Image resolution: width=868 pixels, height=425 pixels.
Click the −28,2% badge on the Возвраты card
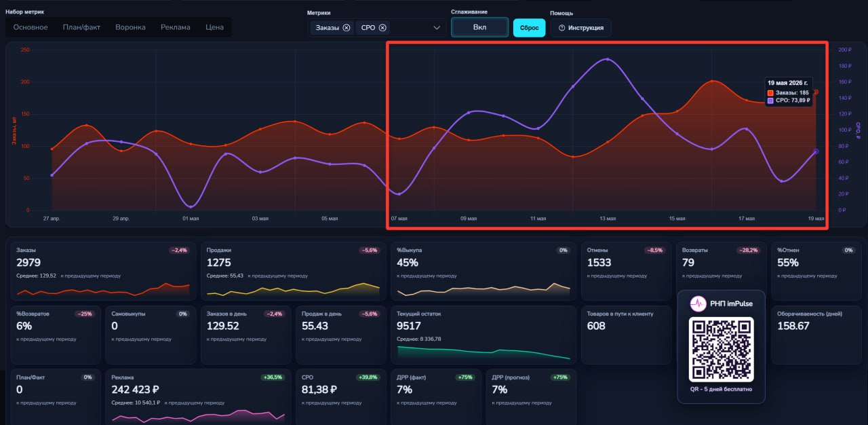pos(748,250)
